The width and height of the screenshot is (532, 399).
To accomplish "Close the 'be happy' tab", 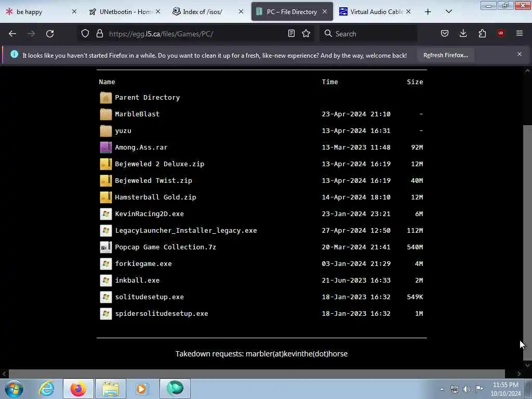I will [x=74, y=12].
